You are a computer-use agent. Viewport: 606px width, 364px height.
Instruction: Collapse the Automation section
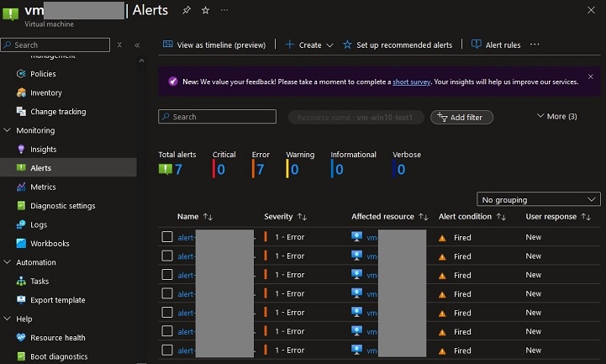coord(7,262)
